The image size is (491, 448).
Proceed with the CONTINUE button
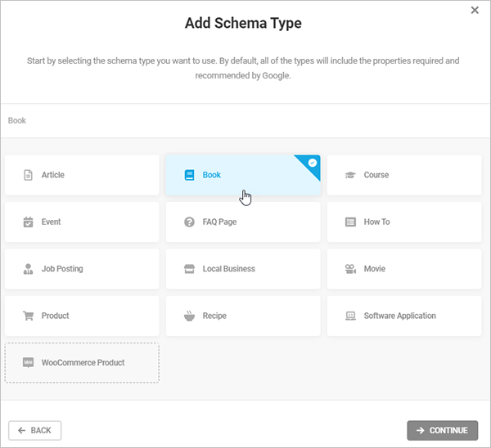coord(443,431)
